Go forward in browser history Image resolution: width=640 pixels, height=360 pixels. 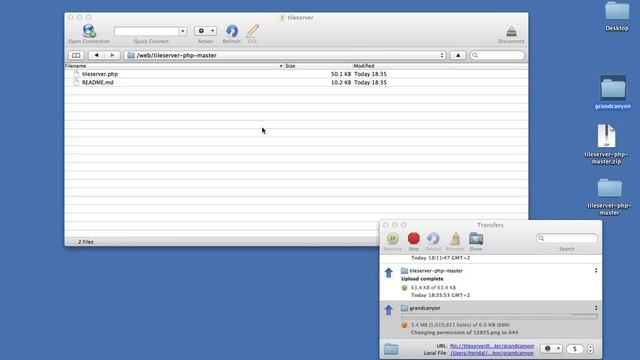pyautogui.click(x=112, y=55)
